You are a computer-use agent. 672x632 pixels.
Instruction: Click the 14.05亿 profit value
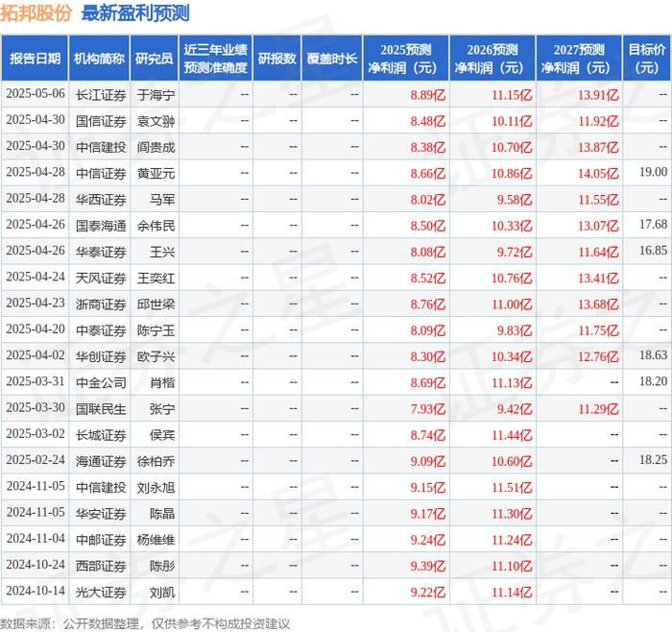point(598,173)
